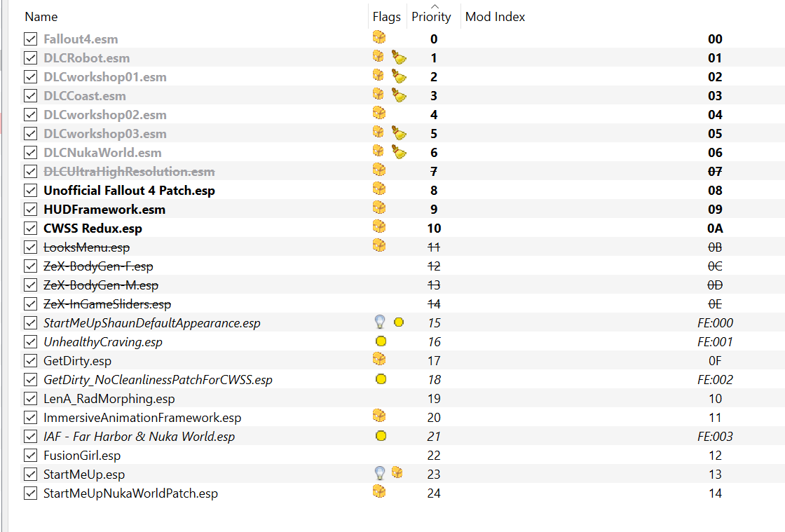This screenshot has width=785, height=532.
Task: Click the mod index 0A cell
Action: [715, 229]
